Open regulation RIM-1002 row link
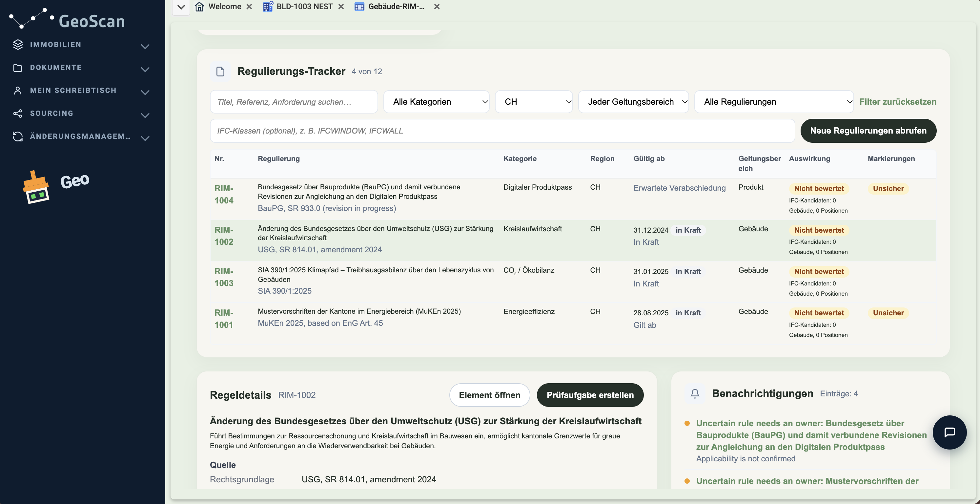 click(224, 236)
